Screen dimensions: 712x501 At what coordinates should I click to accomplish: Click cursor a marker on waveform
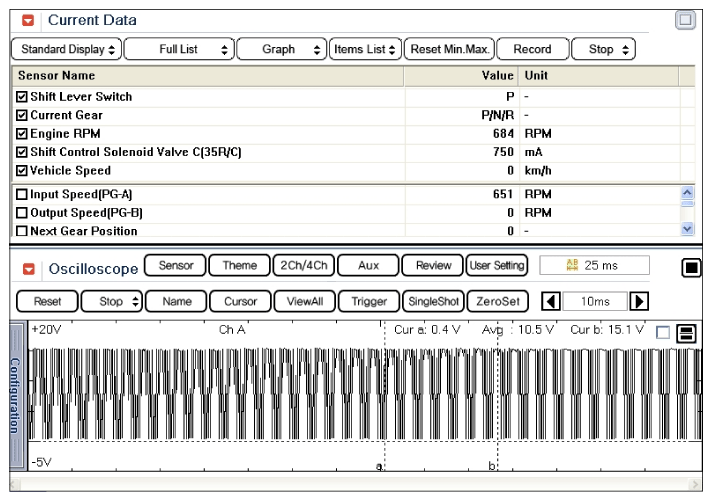pyautogui.click(x=380, y=466)
